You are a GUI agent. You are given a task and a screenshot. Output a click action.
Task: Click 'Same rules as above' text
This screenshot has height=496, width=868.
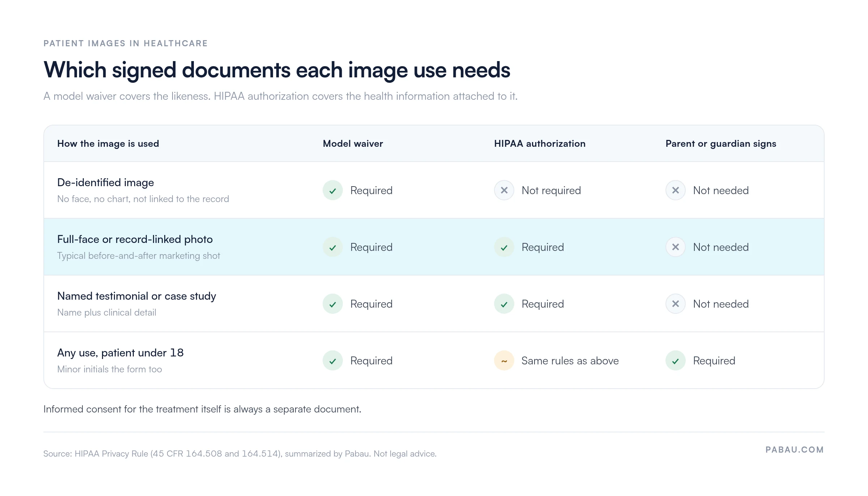pyautogui.click(x=570, y=361)
